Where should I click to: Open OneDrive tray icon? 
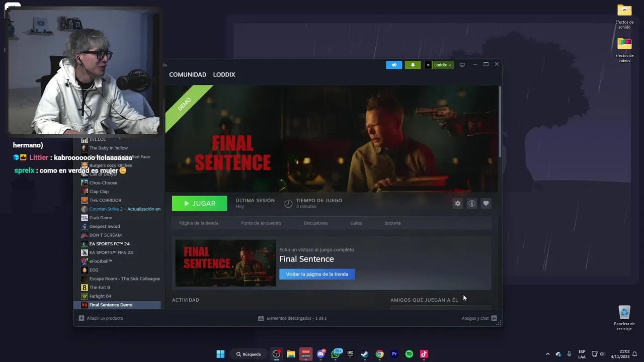pyautogui.click(x=558, y=354)
